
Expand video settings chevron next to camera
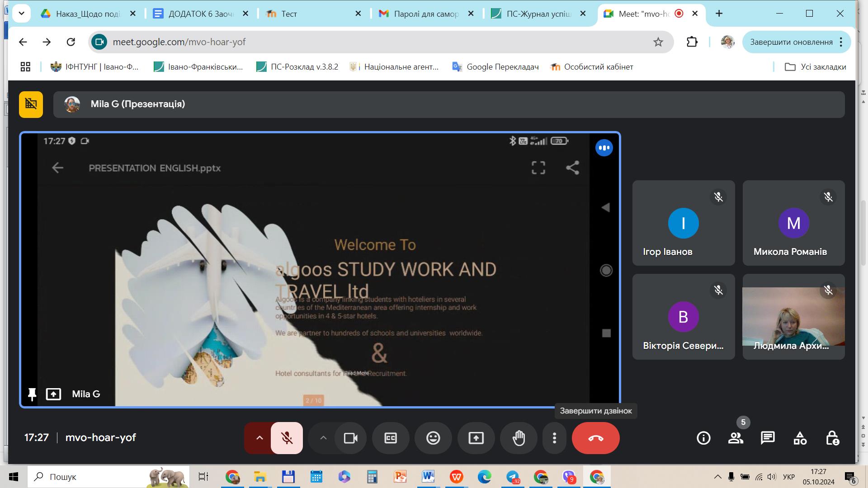[x=323, y=438]
